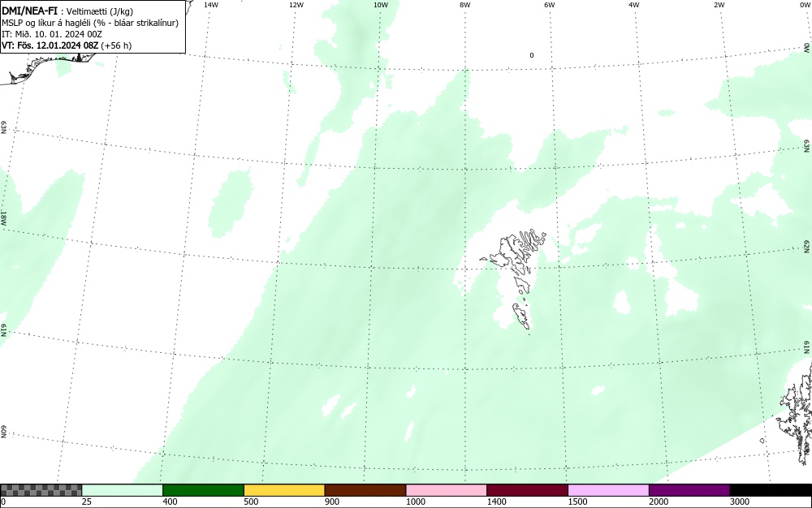Screen dimensions: 812x508
Task: Click the small "0" value on the map
Action: 531,55
